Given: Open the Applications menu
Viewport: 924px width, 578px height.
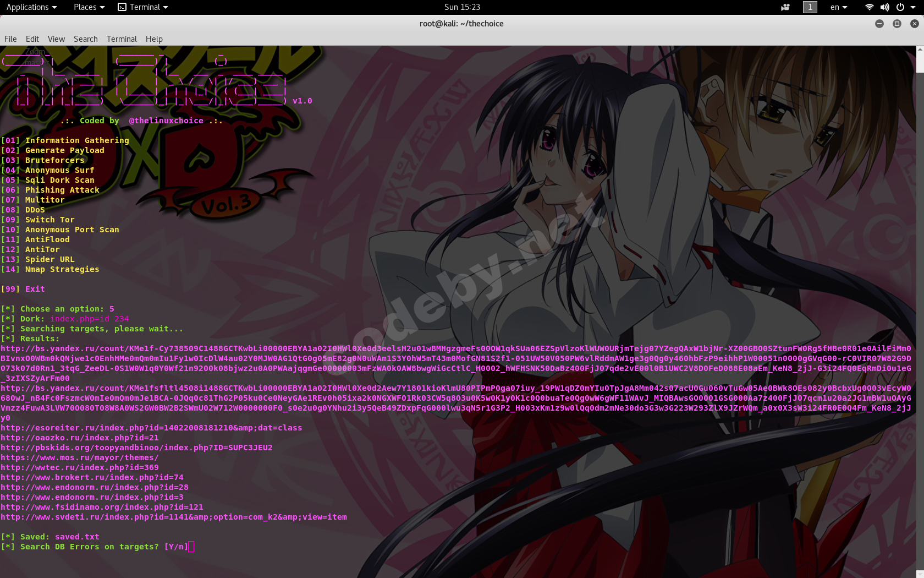Looking at the screenshot, I should (31, 7).
